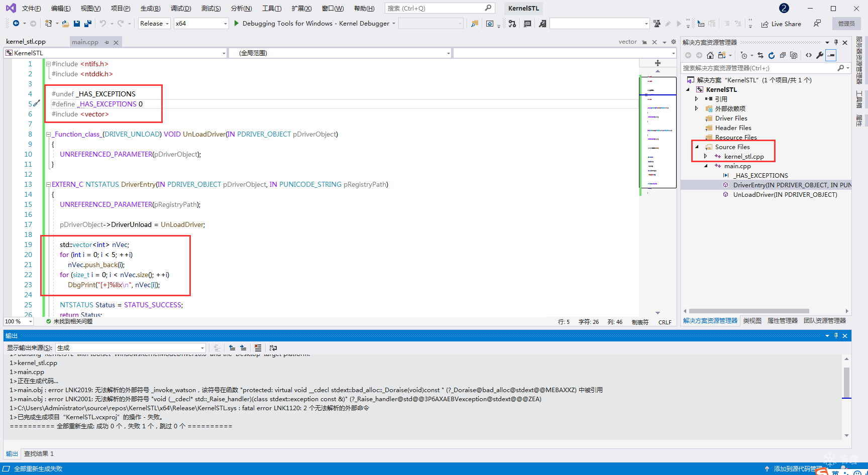Screen dimensions: 868x475
Task: Clear all output pane text
Action: point(258,347)
